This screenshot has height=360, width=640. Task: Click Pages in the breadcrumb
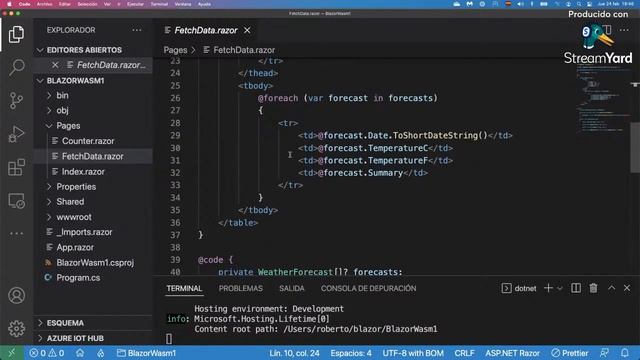tap(175, 50)
